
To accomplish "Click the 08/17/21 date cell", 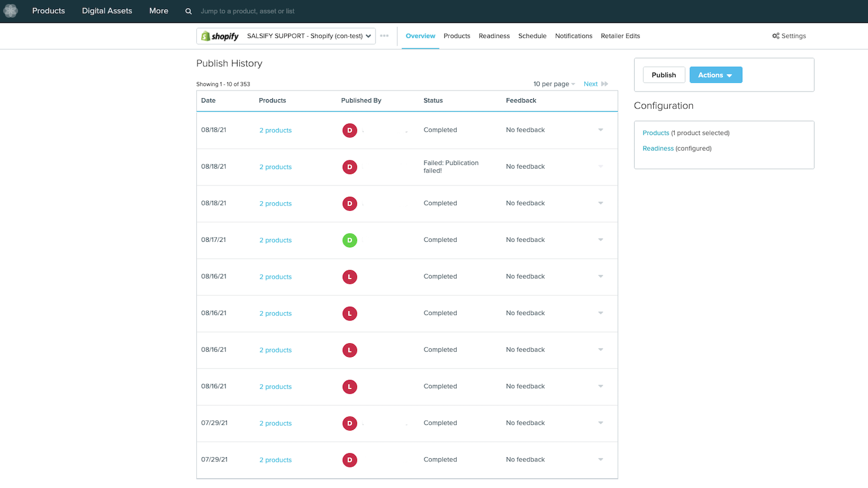I will click(x=214, y=240).
